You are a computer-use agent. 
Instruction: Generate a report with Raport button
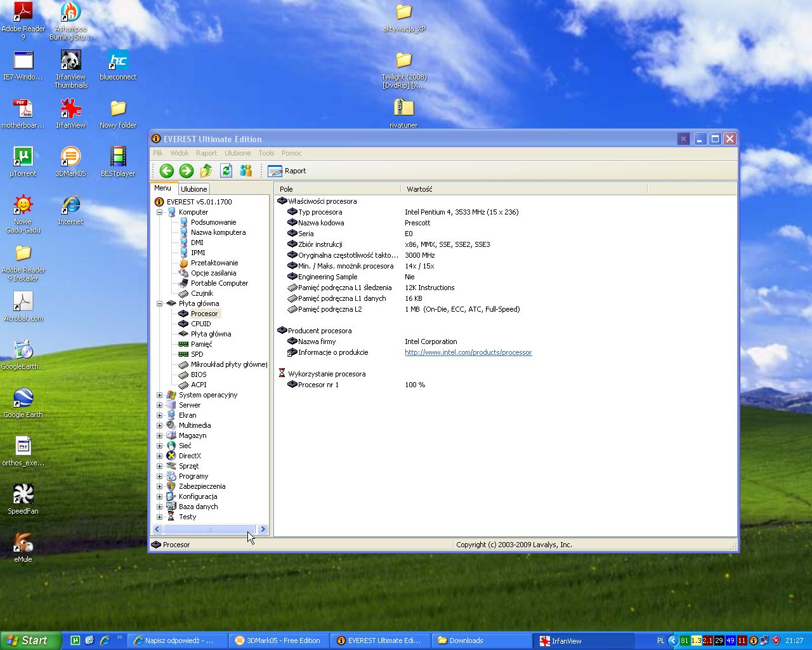287,171
